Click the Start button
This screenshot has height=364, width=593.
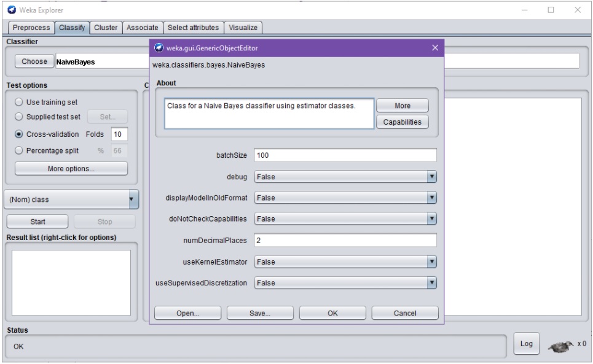tap(37, 222)
